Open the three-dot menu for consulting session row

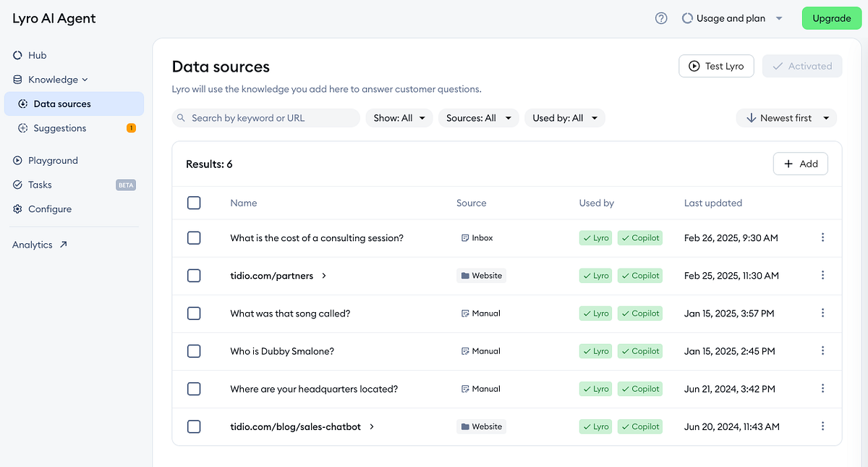pos(822,237)
